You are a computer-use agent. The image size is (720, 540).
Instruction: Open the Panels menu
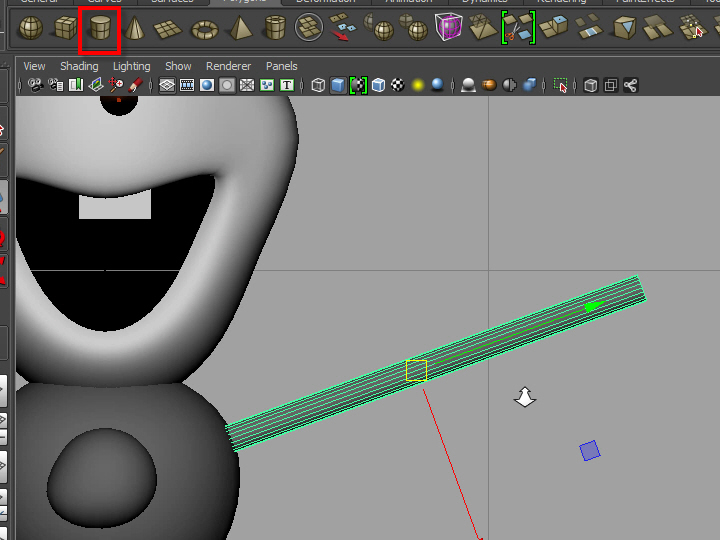click(281, 66)
